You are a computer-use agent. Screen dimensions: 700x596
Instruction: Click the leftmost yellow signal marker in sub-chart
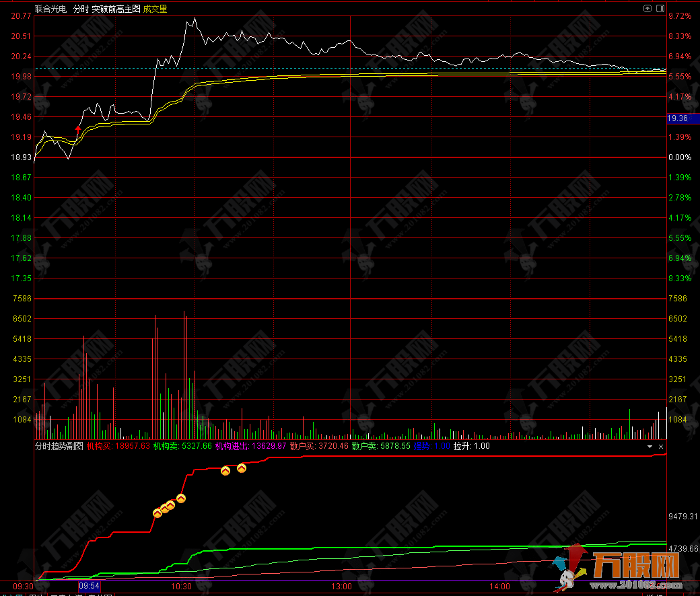(x=157, y=513)
